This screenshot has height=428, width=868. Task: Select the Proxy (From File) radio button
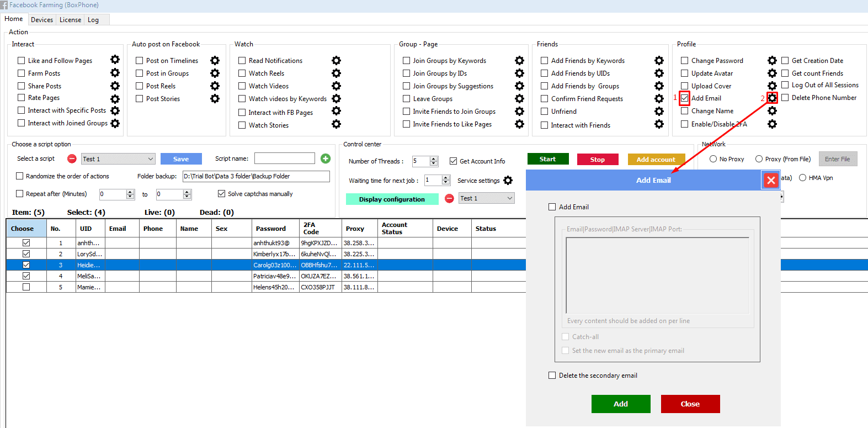click(759, 159)
